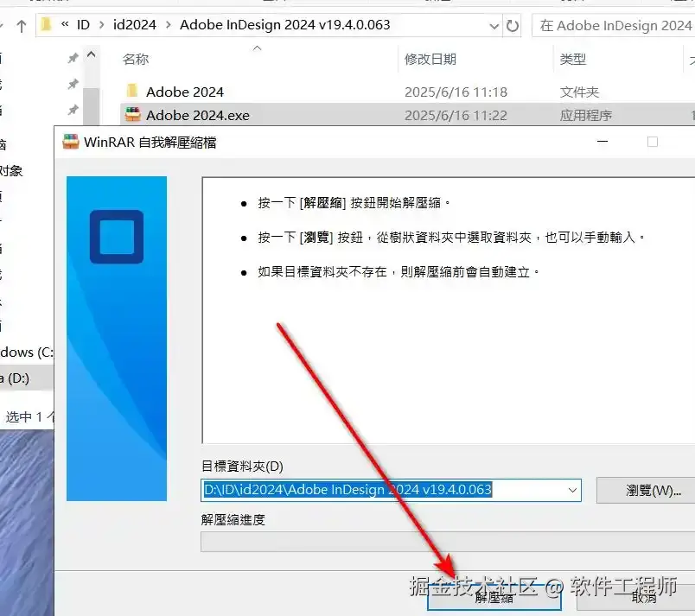Select Windows (C:) in navigation pane
695x616 pixels.
(27, 352)
